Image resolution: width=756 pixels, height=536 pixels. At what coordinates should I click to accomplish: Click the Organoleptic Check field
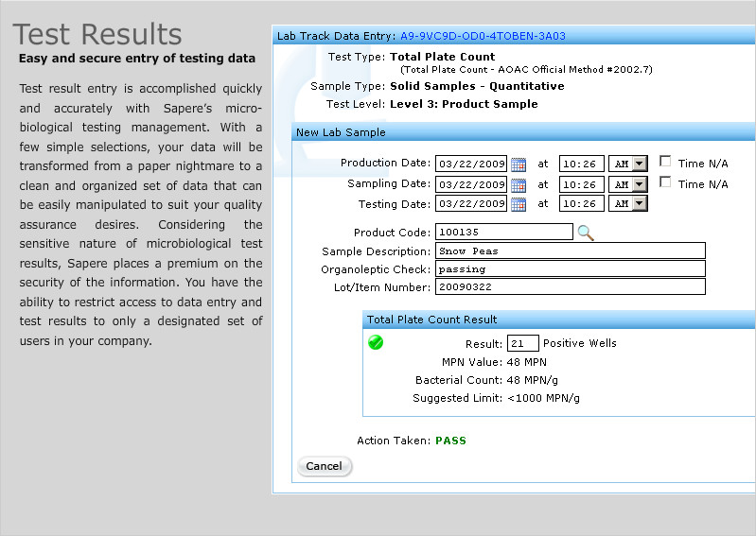pyautogui.click(x=571, y=268)
